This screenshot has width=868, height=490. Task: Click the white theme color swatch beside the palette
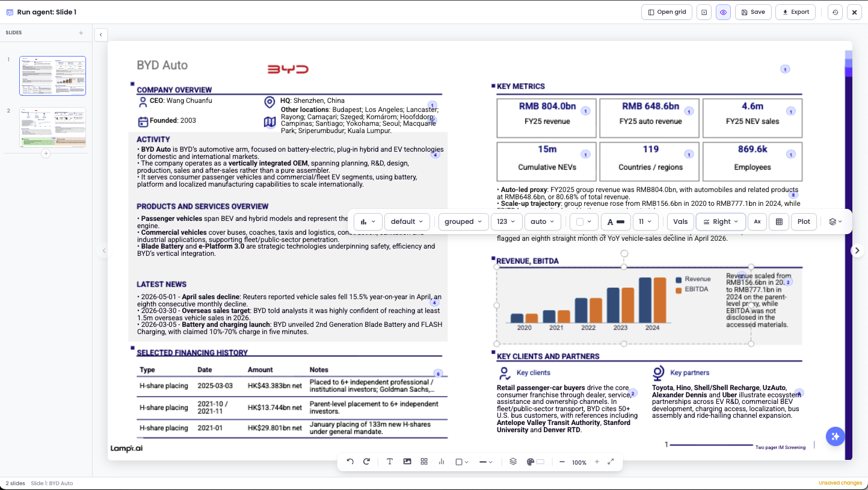[540, 462]
